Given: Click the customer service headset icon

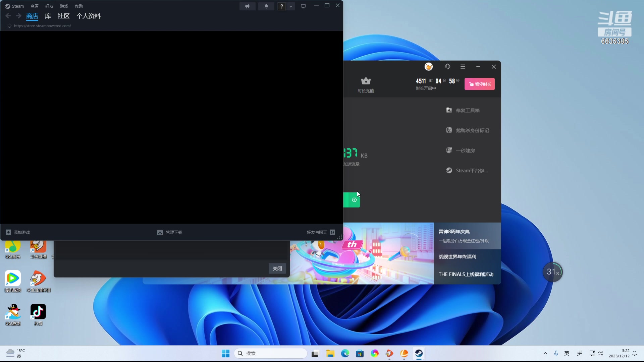Looking at the screenshot, I should pyautogui.click(x=447, y=67).
